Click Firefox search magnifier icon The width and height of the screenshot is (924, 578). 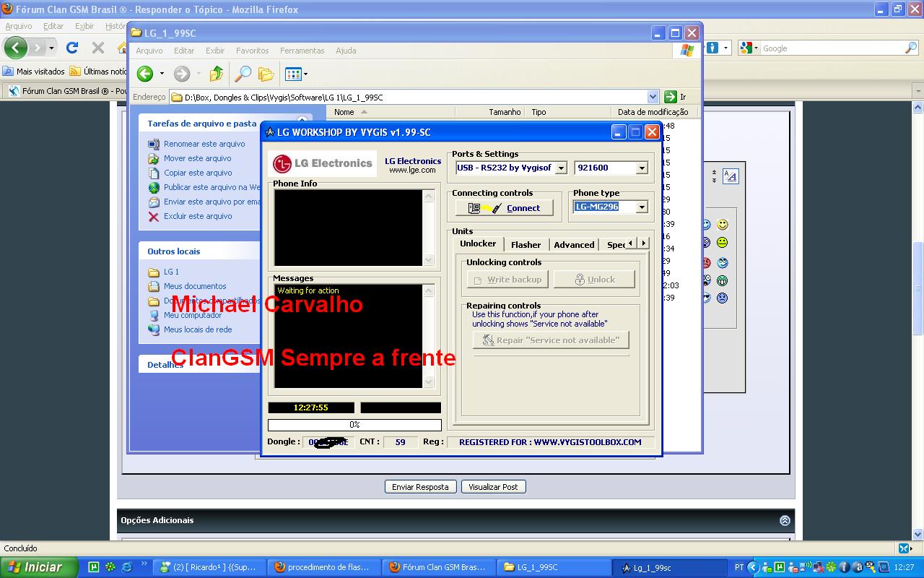coord(911,48)
